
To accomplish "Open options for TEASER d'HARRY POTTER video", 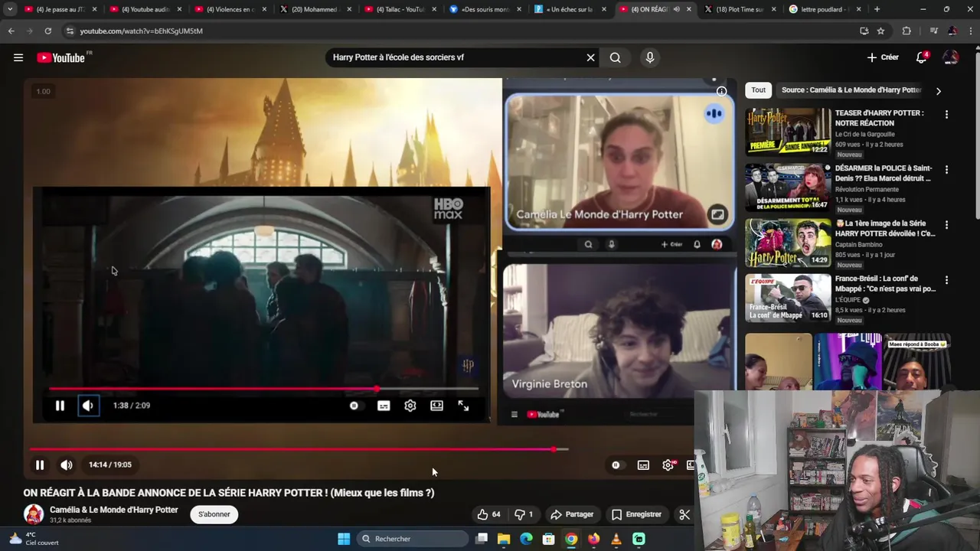I will [946, 115].
